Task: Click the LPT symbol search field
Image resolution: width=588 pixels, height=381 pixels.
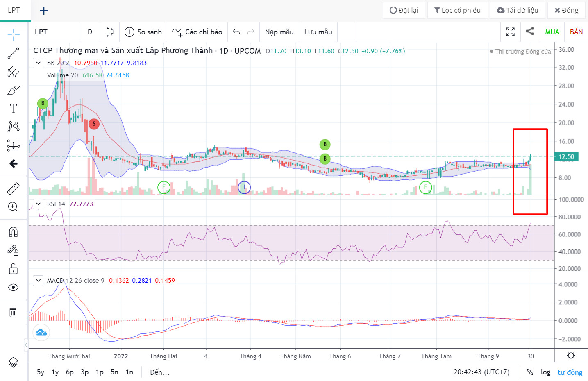Action: [54, 32]
